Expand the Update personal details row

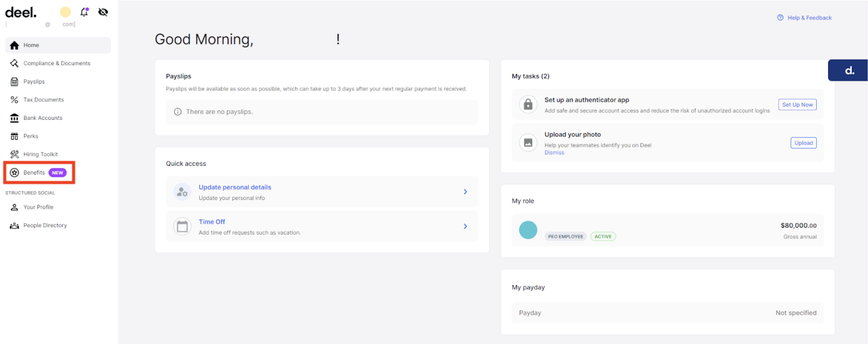[x=465, y=192]
